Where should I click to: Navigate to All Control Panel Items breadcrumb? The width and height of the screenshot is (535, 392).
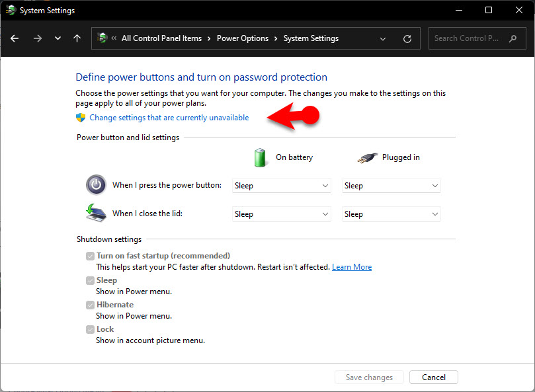pos(161,38)
